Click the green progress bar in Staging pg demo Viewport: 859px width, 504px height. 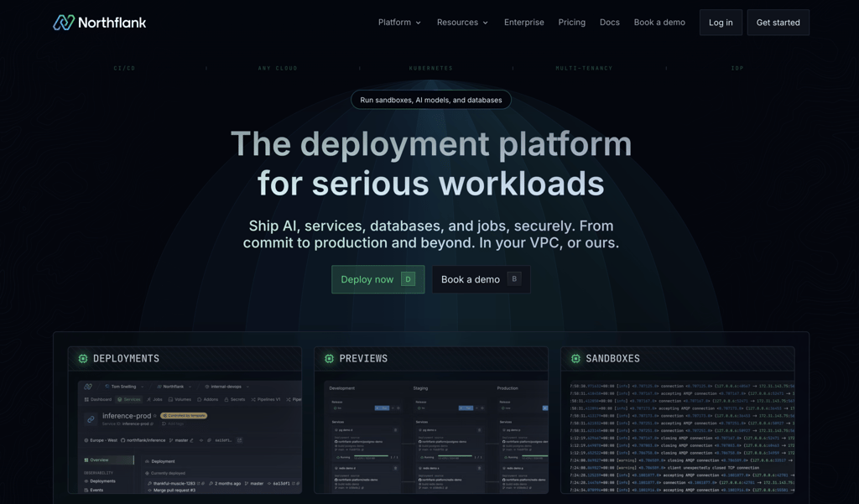point(455,456)
